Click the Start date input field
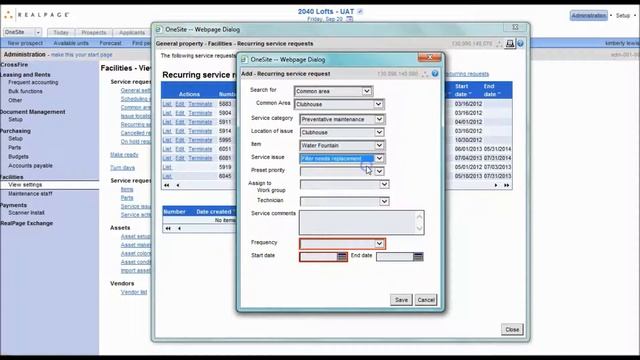The height and width of the screenshot is (360, 640). (318, 257)
